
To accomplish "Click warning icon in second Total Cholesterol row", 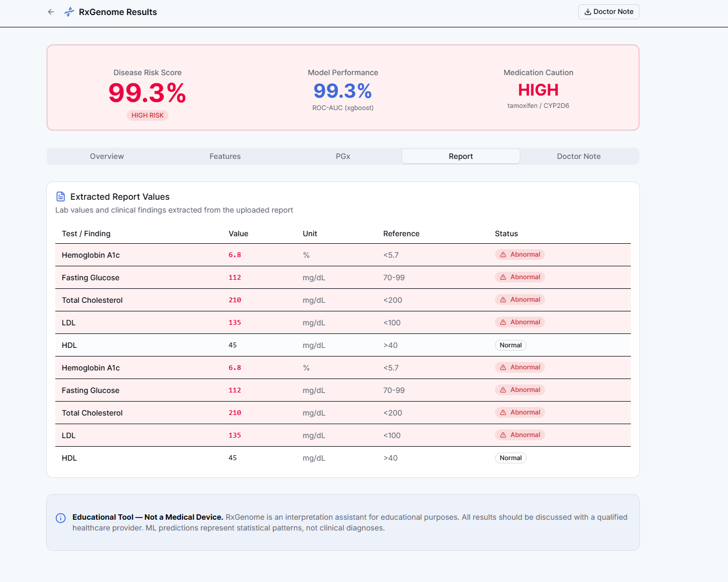I will [503, 412].
